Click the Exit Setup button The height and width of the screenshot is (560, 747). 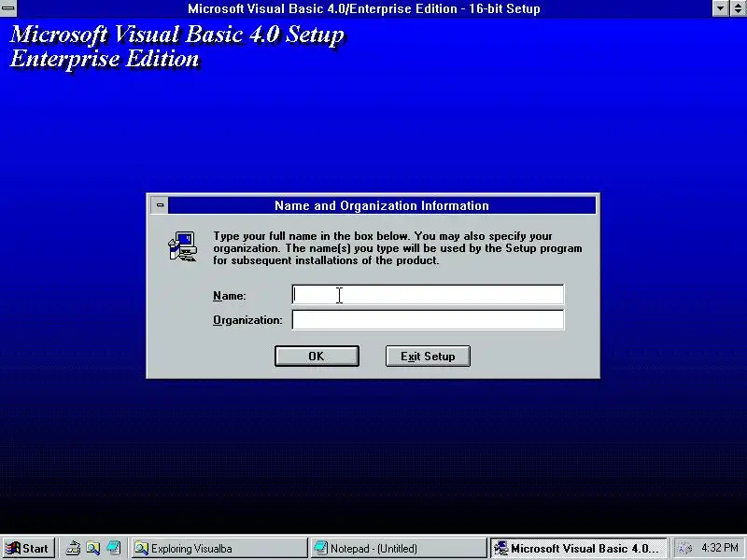428,357
